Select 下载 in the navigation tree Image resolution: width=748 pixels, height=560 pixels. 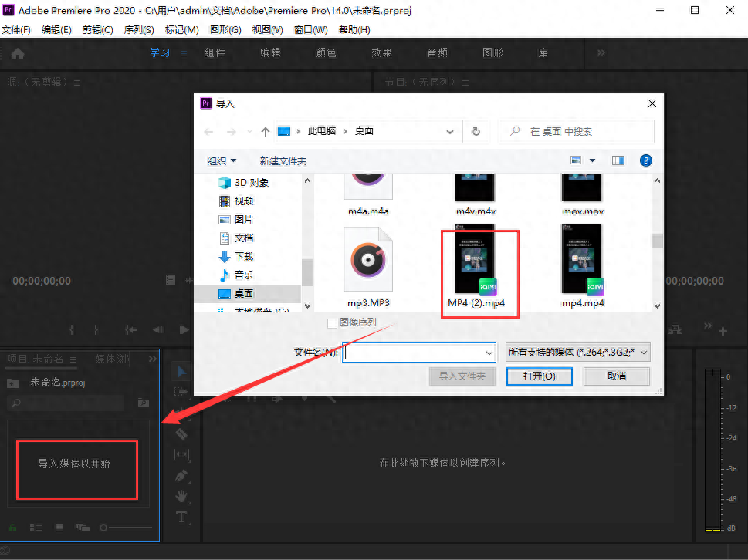(x=244, y=256)
